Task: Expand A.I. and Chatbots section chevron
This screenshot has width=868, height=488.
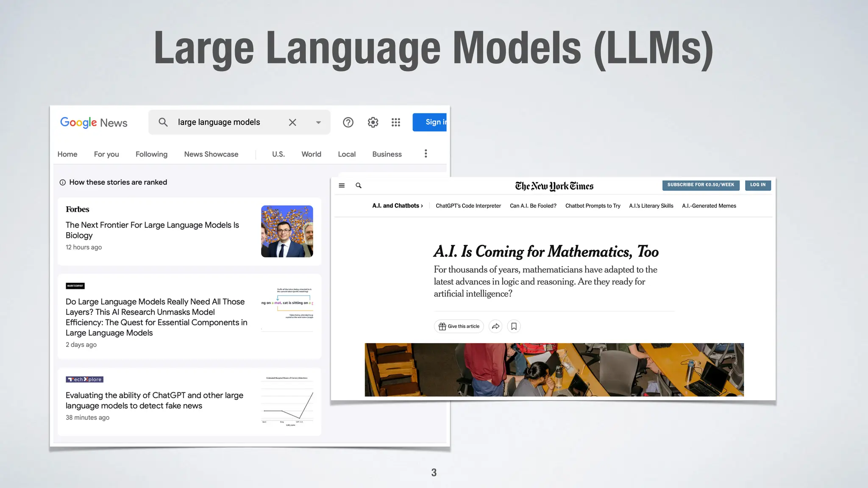Action: point(422,206)
